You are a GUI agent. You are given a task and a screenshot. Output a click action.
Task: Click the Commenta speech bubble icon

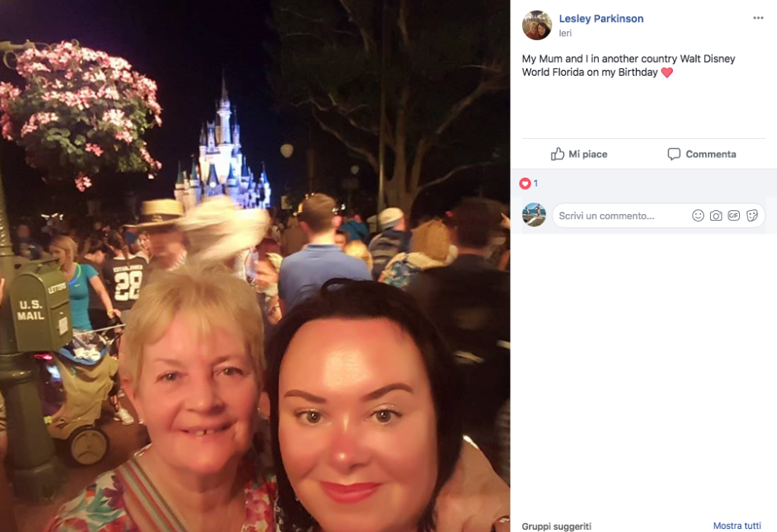pos(674,154)
